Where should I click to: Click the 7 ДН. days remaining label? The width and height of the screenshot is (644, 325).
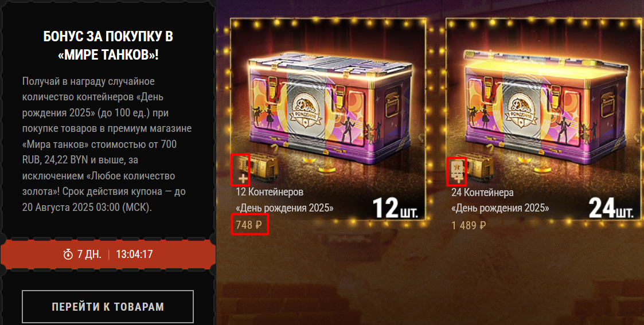tap(89, 254)
